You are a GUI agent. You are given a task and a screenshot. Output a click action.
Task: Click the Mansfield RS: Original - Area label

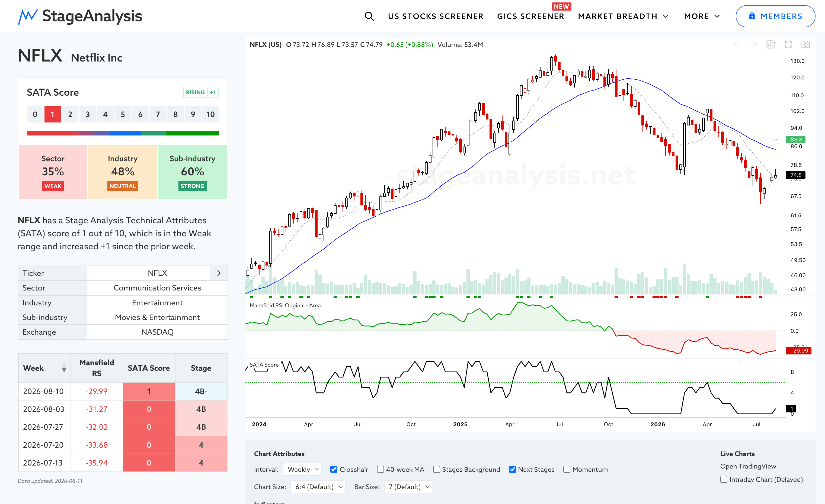[285, 305]
